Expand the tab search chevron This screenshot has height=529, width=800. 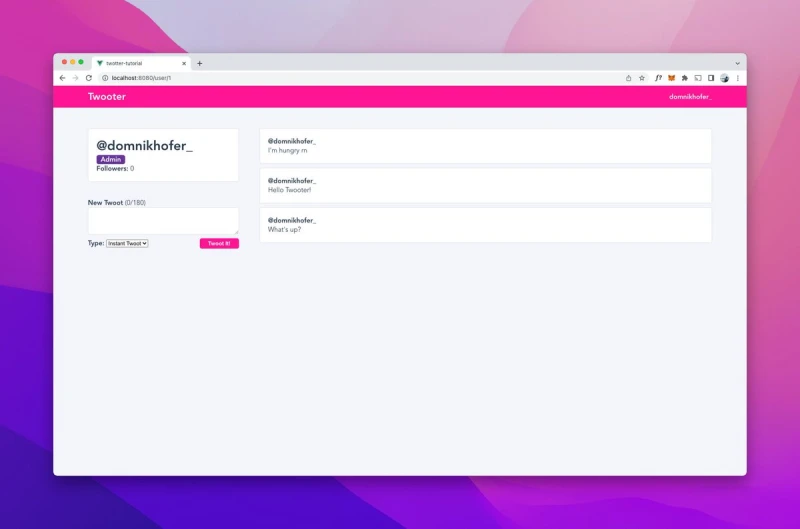coord(737,63)
